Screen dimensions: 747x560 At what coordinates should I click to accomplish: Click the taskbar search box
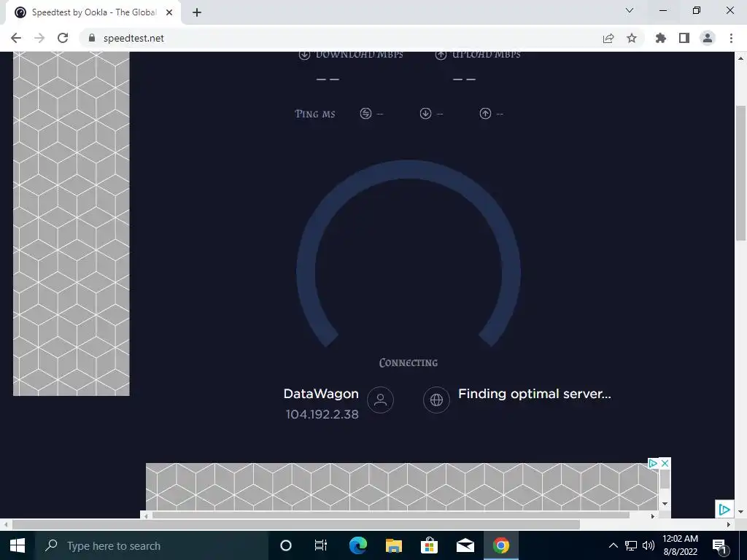152,545
